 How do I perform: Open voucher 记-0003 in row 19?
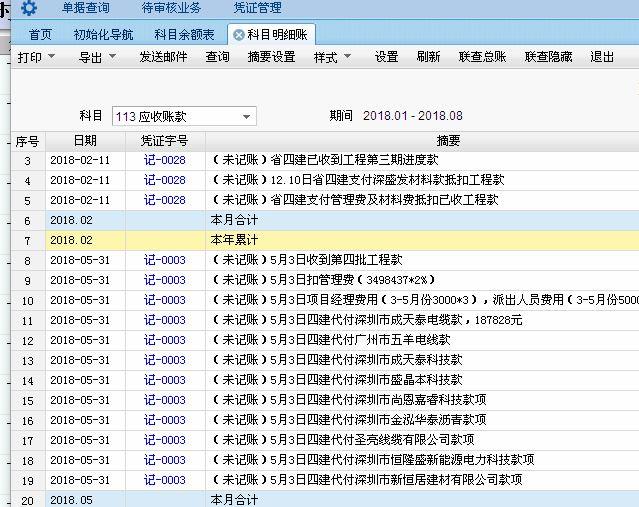coord(165,479)
